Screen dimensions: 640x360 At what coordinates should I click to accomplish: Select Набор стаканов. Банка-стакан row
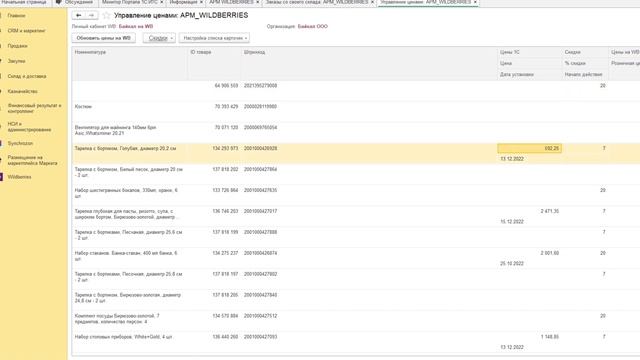[356, 258]
